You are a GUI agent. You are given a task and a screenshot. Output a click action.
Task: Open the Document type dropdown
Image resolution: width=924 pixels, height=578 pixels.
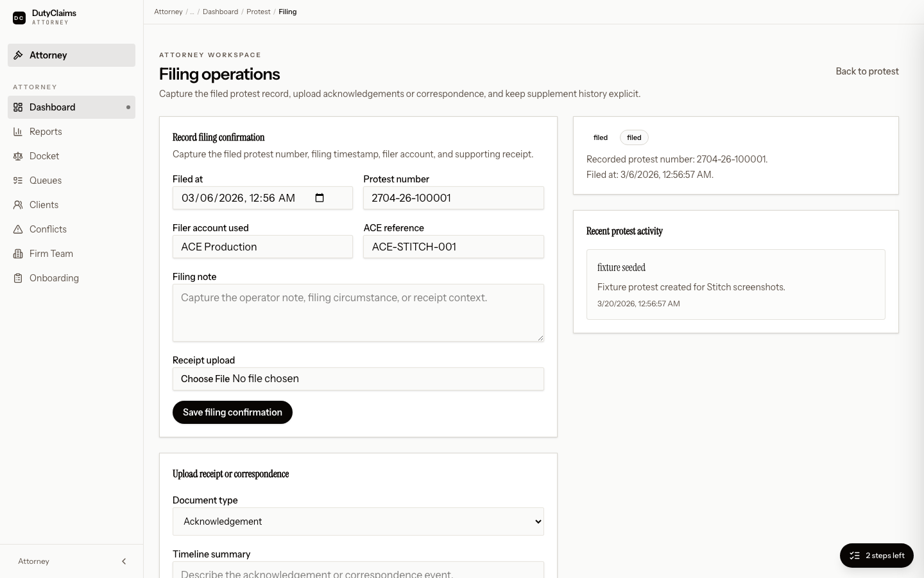pyautogui.click(x=358, y=521)
